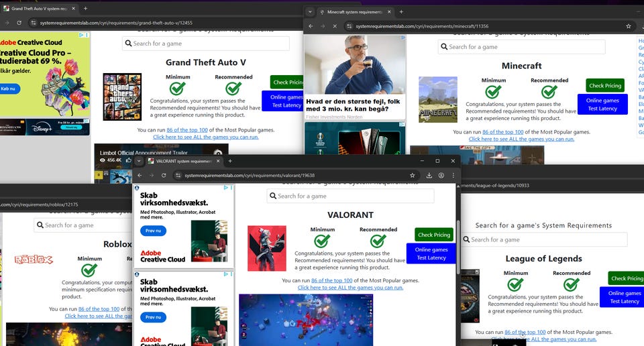The height and width of the screenshot is (346, 644).
Task: Click Check Pricing in the VALORANT window
Action: [434, 235]
